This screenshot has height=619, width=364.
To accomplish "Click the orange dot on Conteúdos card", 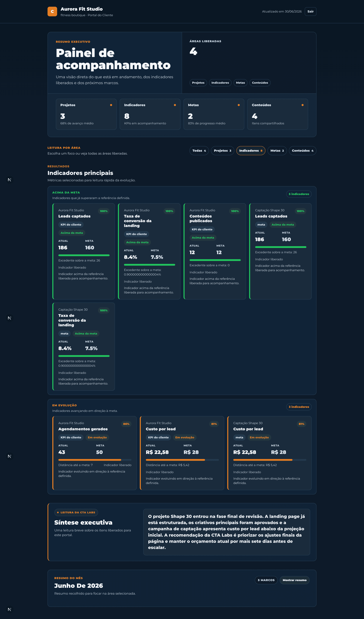I will (x=302, y=105).
